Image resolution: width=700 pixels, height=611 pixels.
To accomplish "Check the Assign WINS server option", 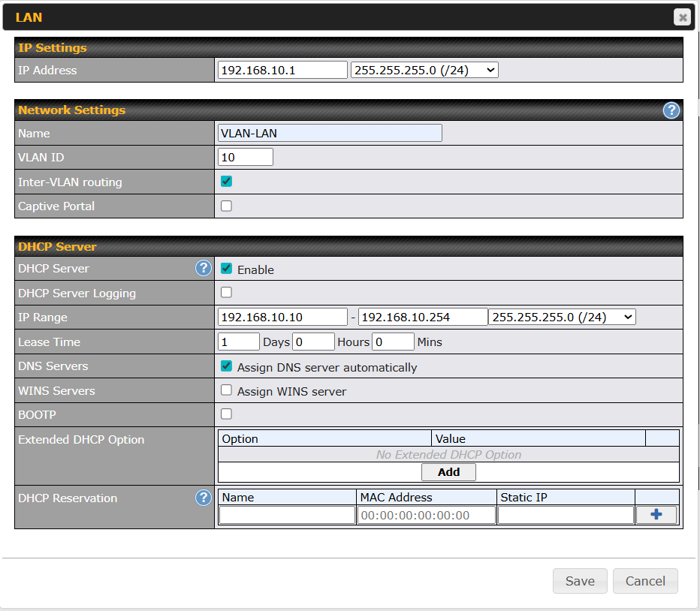I will [x=226, y=390].
